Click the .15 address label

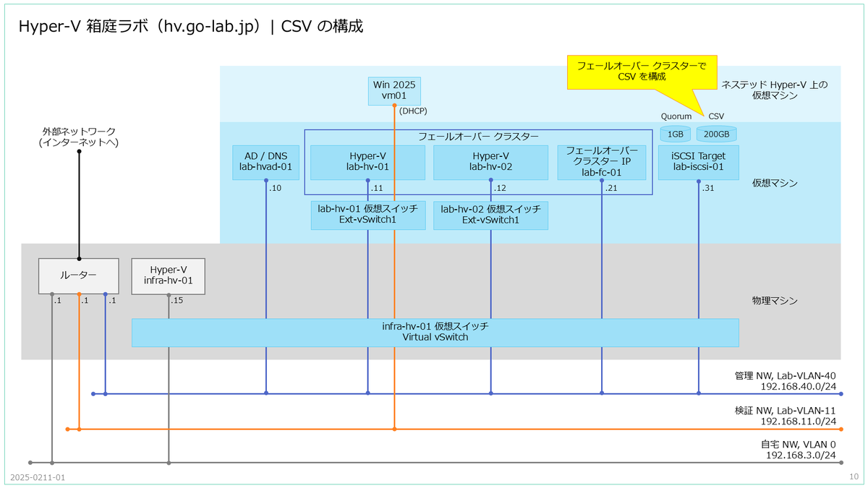177,300
